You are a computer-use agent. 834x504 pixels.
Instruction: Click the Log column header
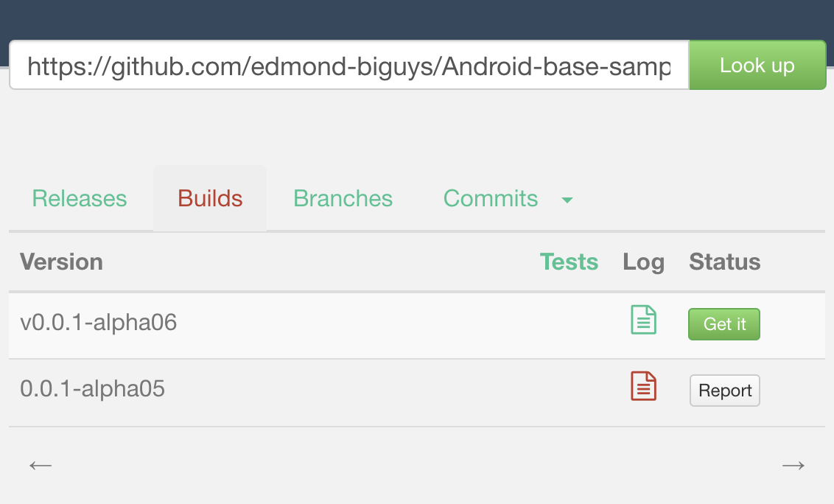coord(644,262)
